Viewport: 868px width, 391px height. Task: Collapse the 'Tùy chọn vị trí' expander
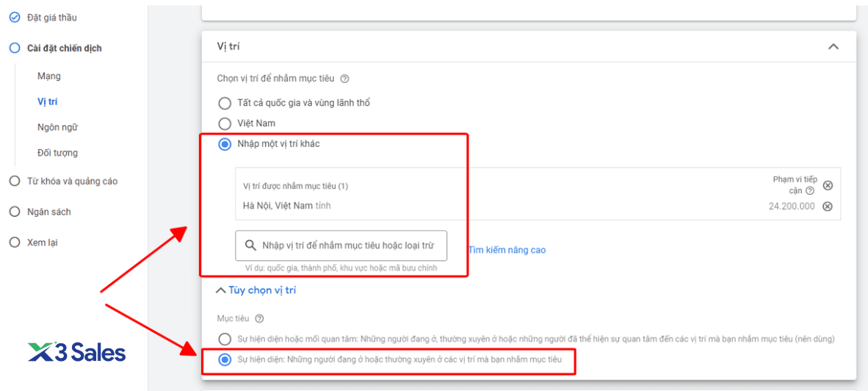[x=256, y=290]
